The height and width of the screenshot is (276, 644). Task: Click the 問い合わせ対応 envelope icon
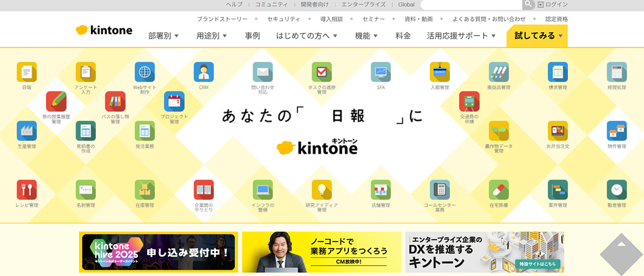click(x=263, y=72)
